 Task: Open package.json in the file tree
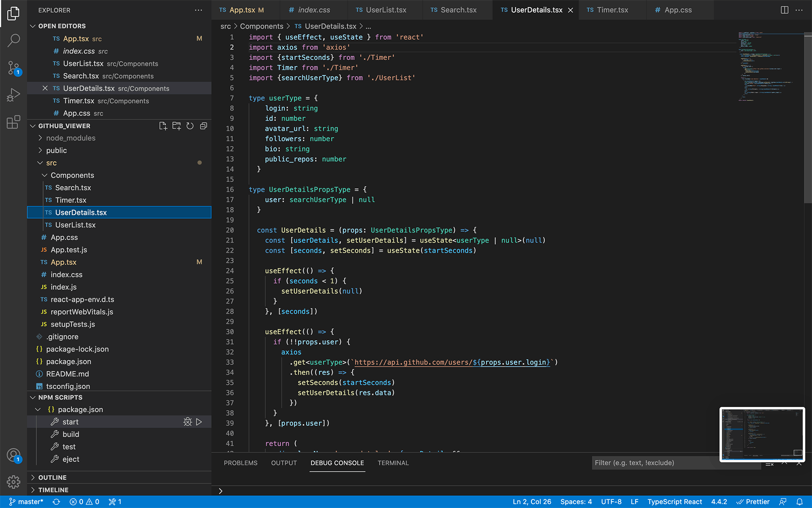pos(120,362)
